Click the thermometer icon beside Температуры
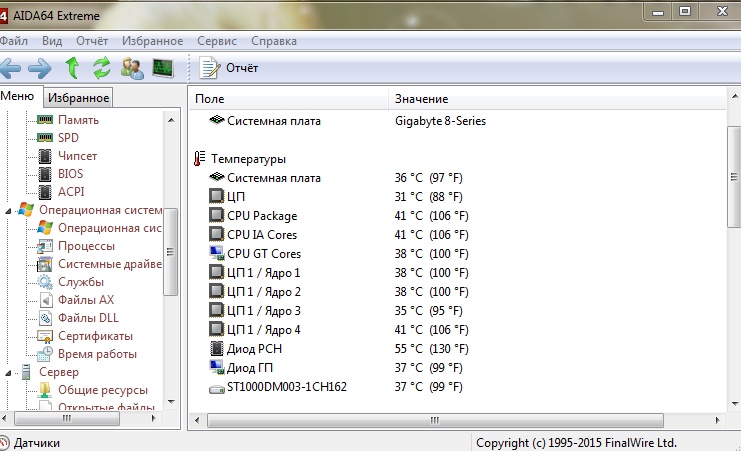This screenshot has height=451, width=741. (199, 158)
